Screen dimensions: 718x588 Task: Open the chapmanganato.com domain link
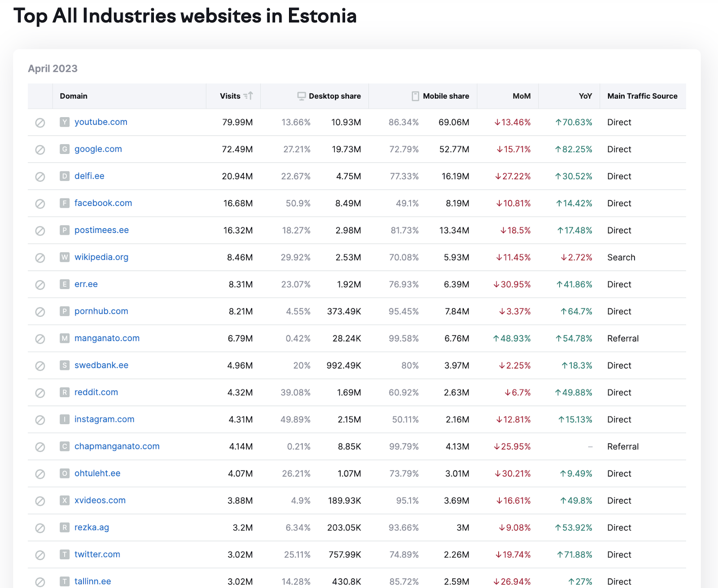[117, 446]
